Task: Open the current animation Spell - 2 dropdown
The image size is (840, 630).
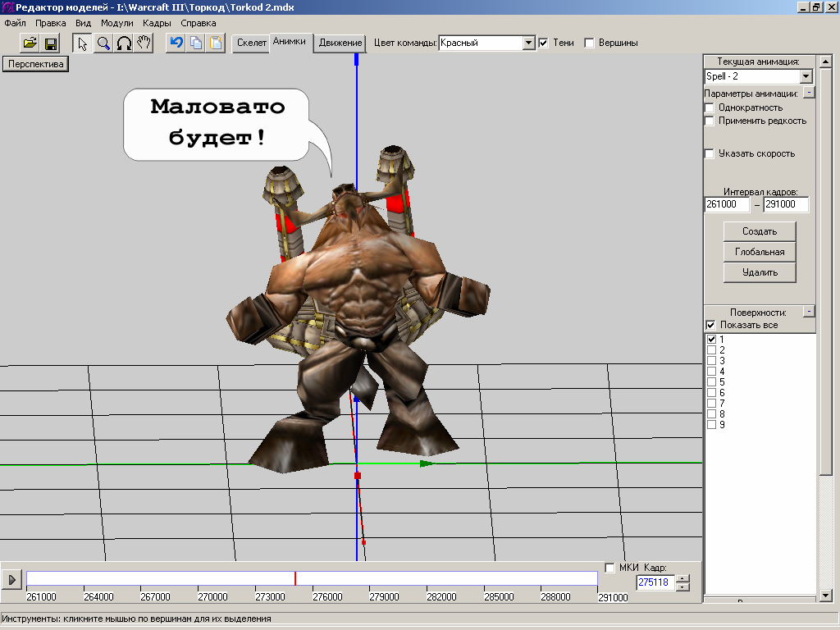Action: [806, 76]
